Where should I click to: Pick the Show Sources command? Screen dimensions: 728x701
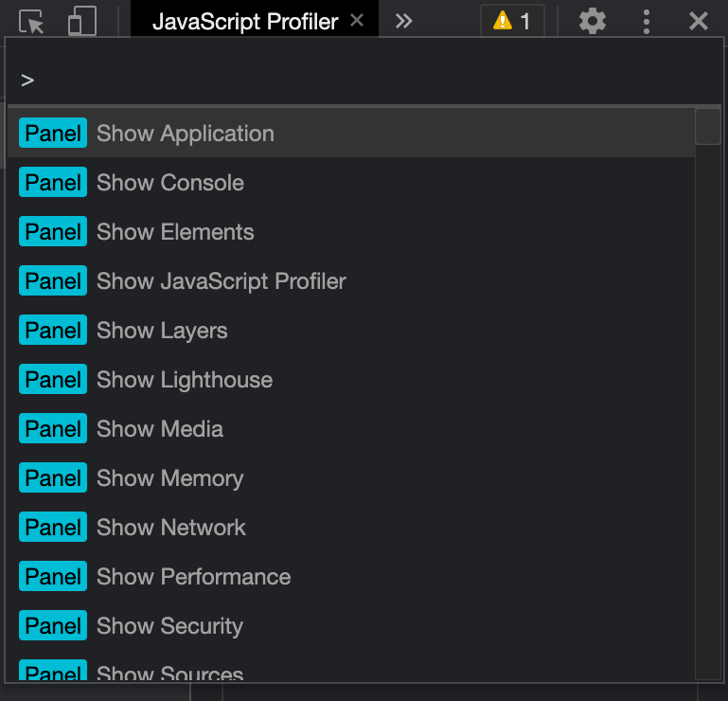point(351,667)
